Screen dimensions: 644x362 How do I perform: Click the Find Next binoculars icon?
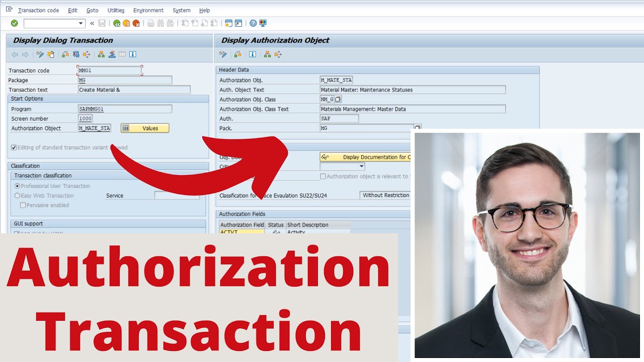[x=170, y=23]
